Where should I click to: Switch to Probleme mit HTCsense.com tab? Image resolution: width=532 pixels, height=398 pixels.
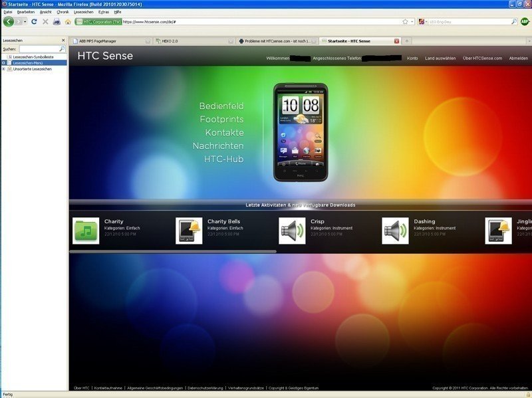tap(277, 41)
